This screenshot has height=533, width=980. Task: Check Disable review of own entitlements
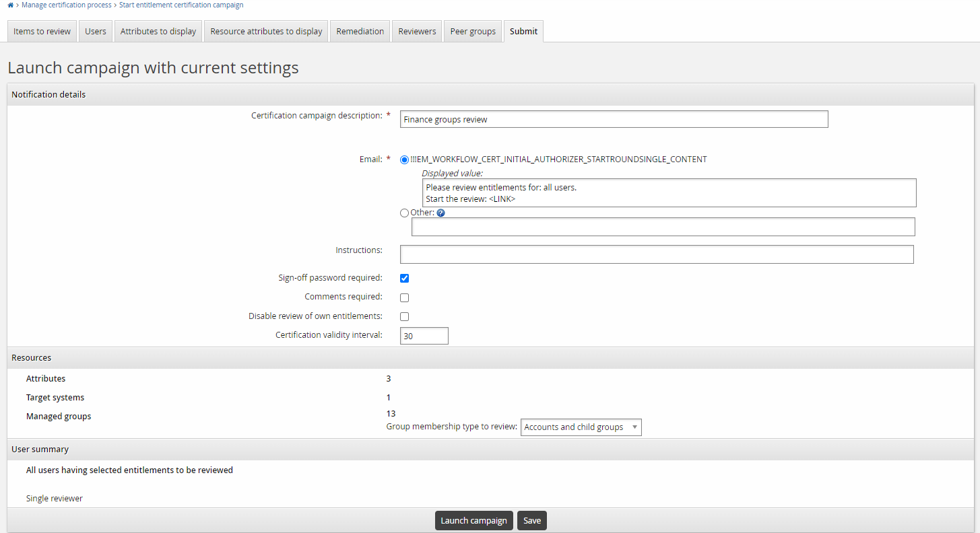tap(405, 316)
